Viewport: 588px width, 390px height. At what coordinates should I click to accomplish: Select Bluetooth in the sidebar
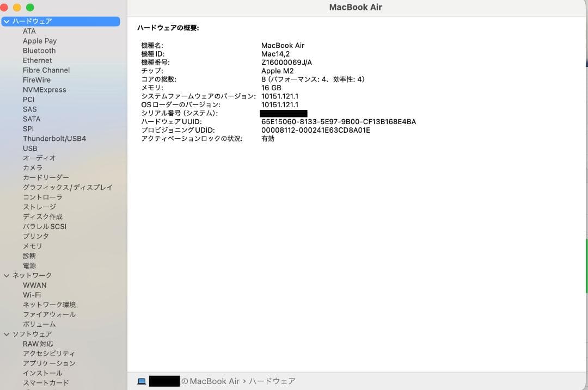[x=39, y=51]
